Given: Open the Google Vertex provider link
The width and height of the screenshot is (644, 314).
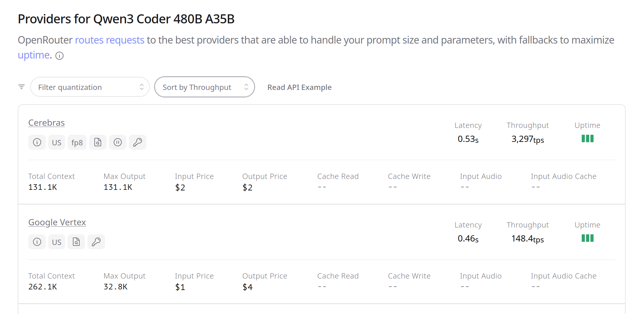Looking at the screenshot, I should coord(57,222).
